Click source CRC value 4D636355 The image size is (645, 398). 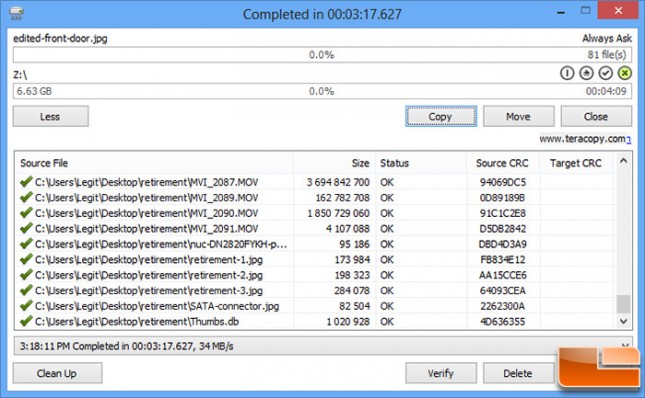coord(503,321)
